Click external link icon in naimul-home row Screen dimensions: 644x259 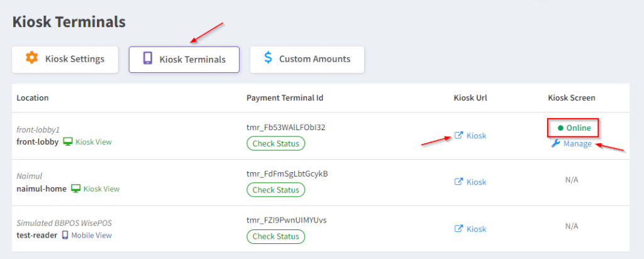point(459,182)
